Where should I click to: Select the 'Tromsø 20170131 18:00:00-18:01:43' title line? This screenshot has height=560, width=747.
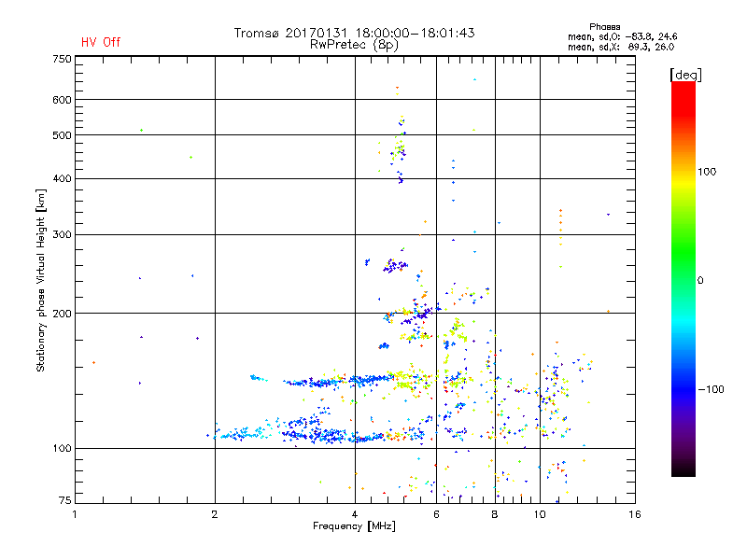click(x=355, y=33)
